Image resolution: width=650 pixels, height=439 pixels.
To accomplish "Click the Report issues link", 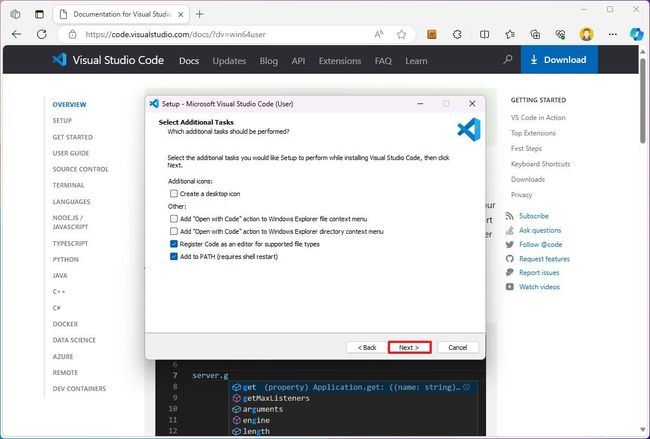I will click(x=539, y=273).
